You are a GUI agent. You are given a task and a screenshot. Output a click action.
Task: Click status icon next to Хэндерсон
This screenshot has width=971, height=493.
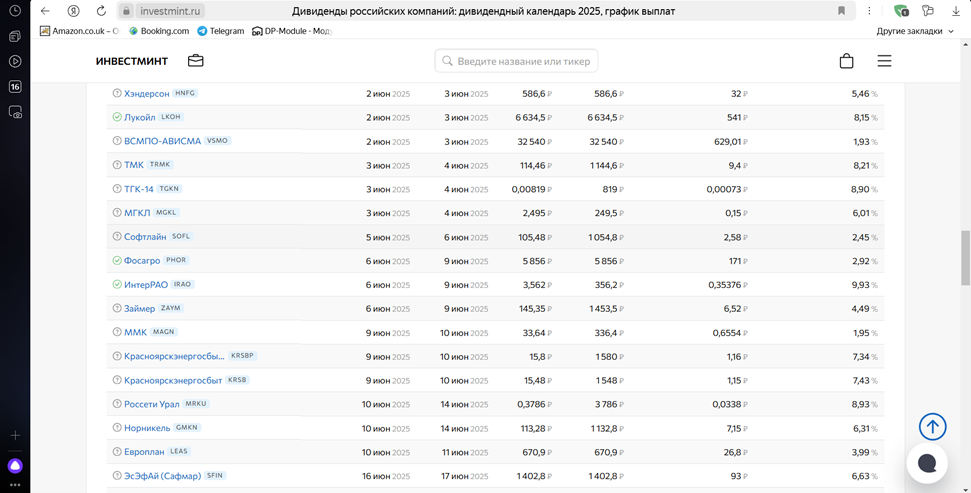116,93
